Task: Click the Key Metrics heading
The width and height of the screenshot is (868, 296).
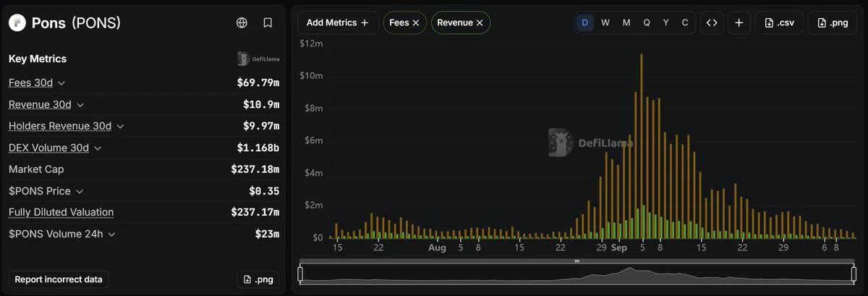Action: point(38,59)
